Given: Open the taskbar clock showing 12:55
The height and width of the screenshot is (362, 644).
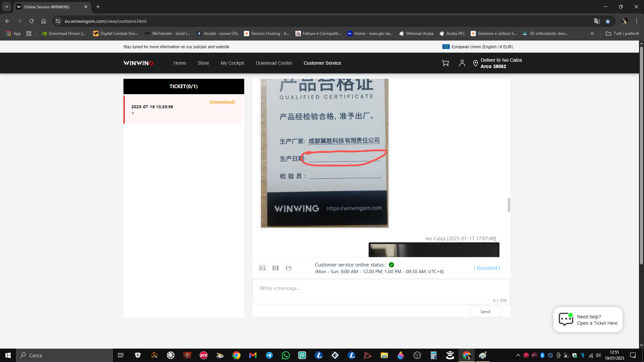Looking at the screenshot, I should (x=614, y=355).
